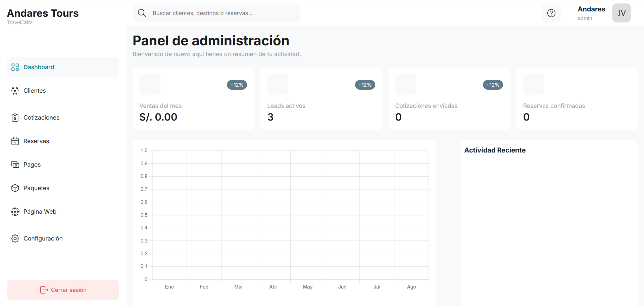Click the JV user avatar

coord(622,13)
